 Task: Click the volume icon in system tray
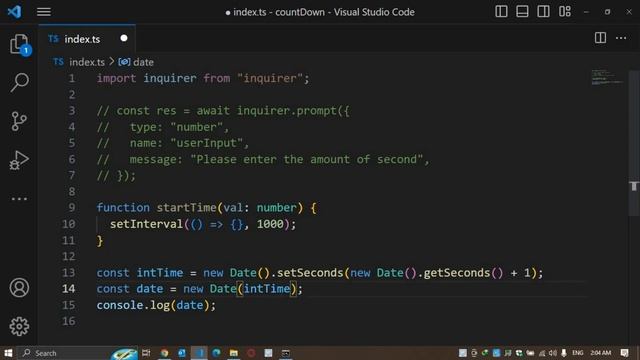[553, 353]
